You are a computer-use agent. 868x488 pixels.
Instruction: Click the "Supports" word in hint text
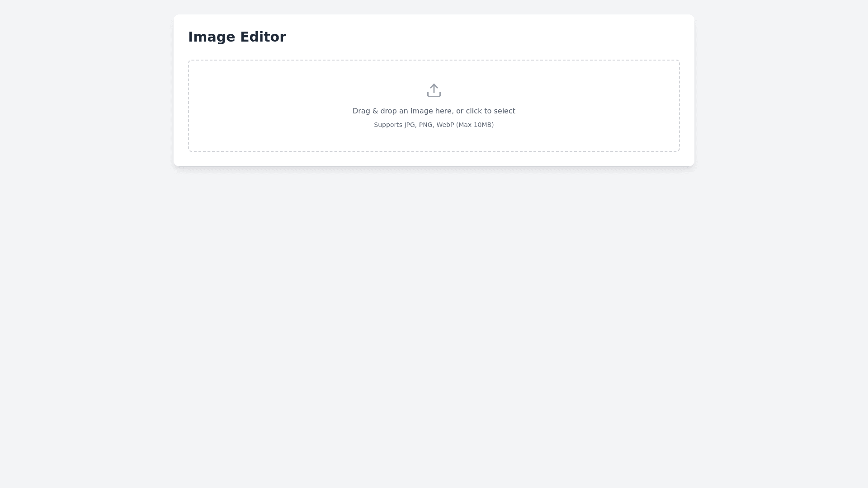(x=388, y=125)
